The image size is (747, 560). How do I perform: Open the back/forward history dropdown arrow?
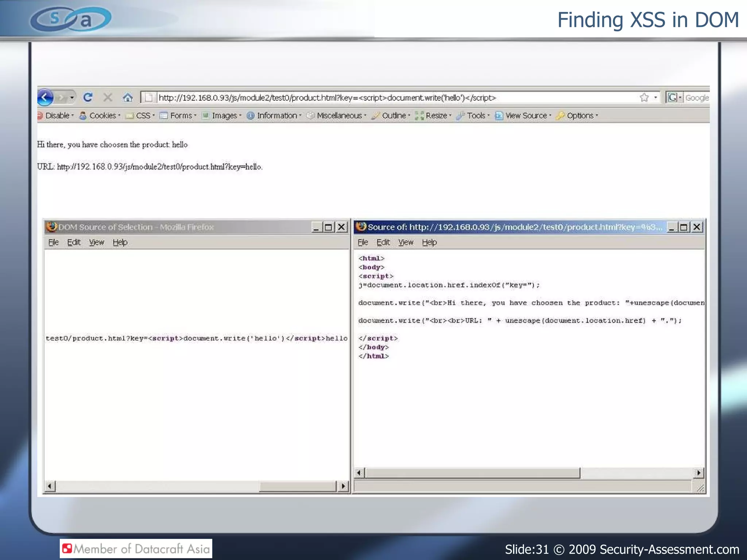(72, 98)
